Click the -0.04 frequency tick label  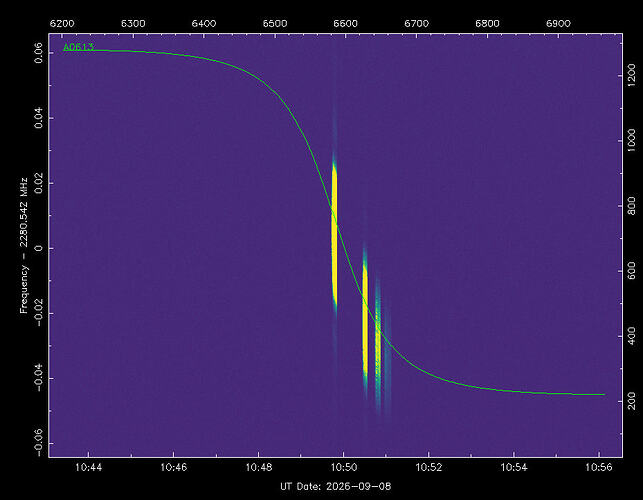point(39,378)
